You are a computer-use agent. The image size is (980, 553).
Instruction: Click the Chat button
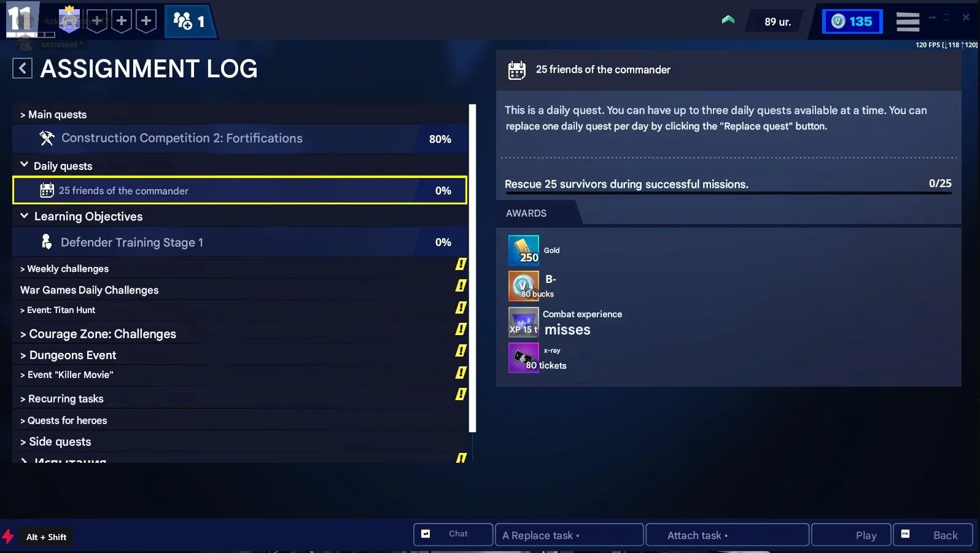pyautogui.click(x=453, y=534)
